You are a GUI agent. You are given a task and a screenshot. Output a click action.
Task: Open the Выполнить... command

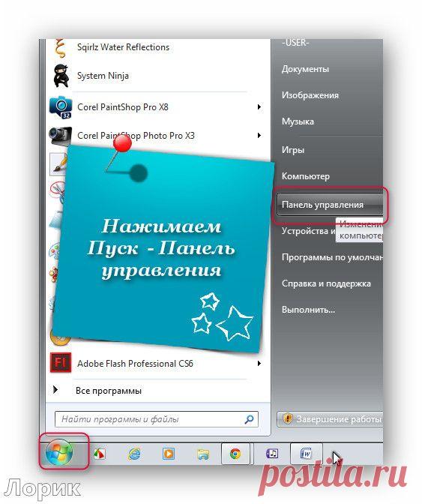click(308, 310)
